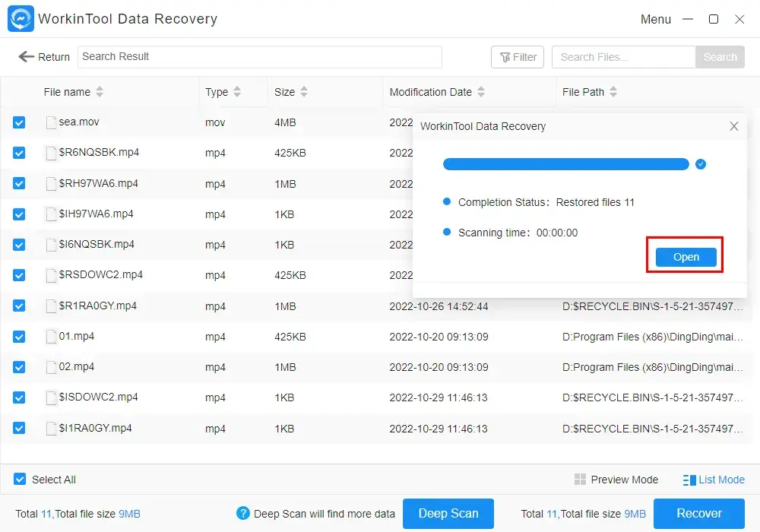The image size is (760, 532).
Task: Uncheck the $I1RA0GY.mp4 checkbox
Action: click(19, 429)
